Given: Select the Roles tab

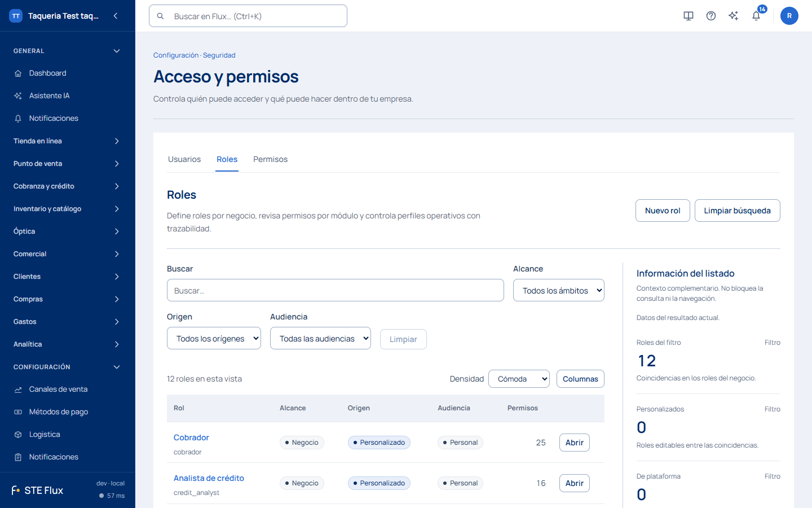Looking at the screenshot, I should [227, 159].
